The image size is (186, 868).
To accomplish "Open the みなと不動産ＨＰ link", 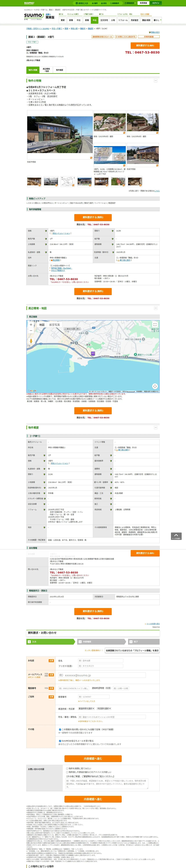I will coord(58,270).
